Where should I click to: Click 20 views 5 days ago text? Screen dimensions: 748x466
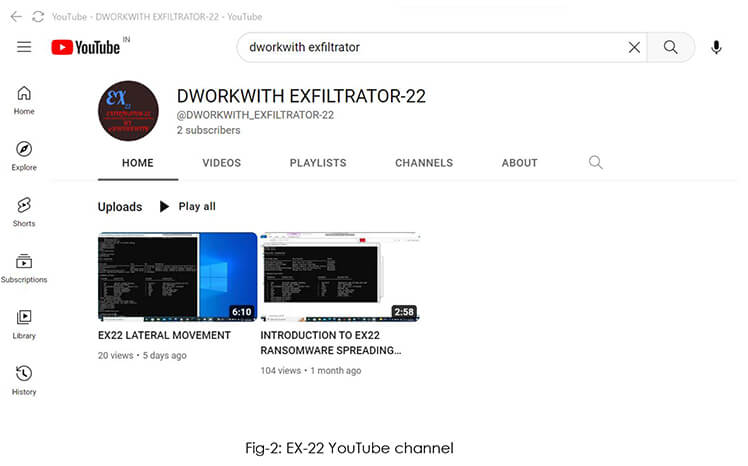point(142,355)
